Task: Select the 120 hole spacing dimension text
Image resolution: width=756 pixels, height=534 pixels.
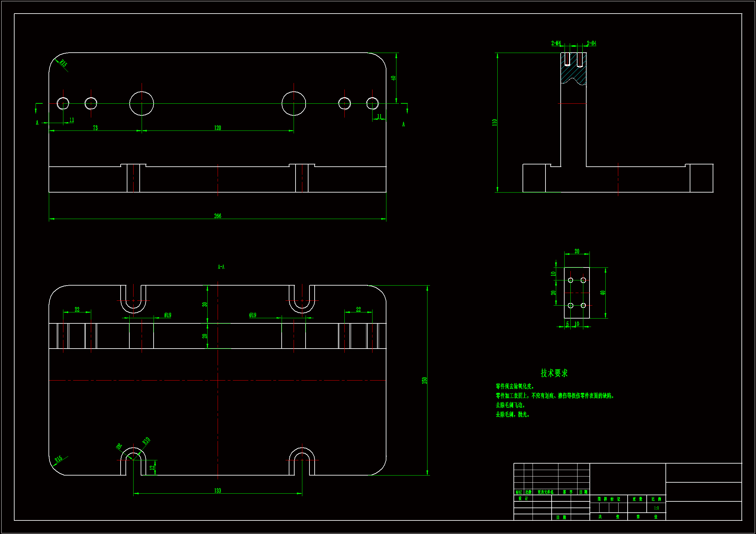Action: coord(218,128)
